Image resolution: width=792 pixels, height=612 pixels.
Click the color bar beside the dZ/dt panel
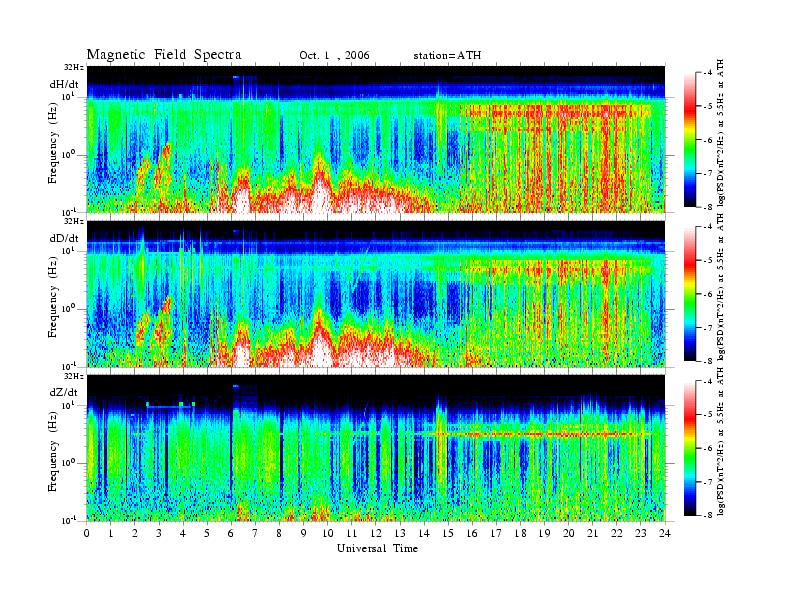coord(690,448)
